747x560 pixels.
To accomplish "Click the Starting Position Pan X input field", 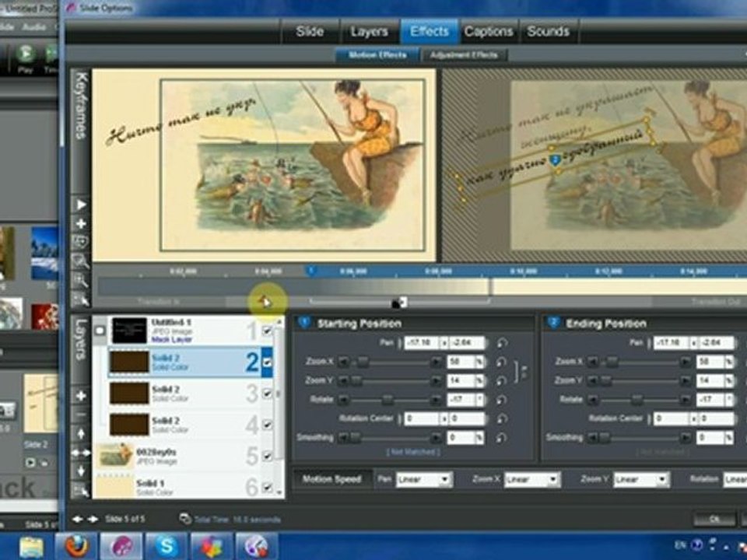I will 422,343.
